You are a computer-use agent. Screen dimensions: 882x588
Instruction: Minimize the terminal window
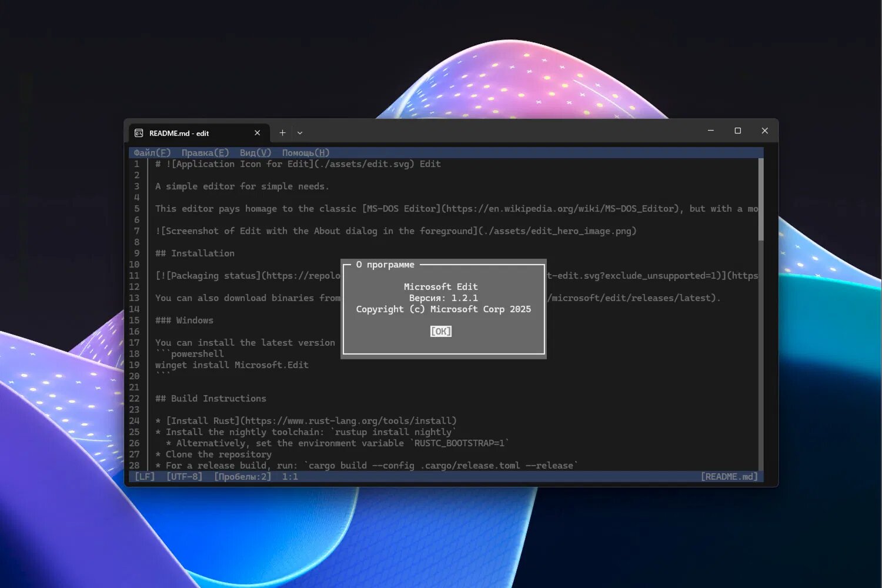[x=710, y=131]
